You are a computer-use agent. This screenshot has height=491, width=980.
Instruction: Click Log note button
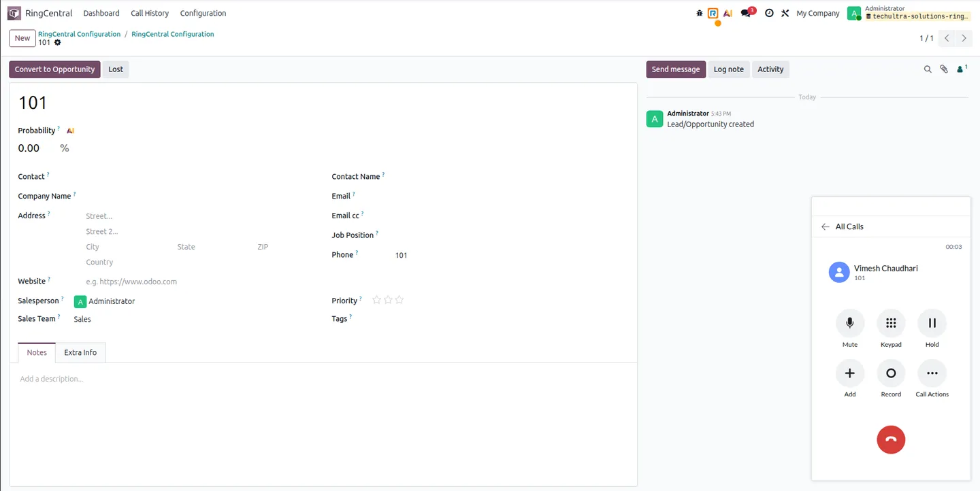(x=729, y=69)
